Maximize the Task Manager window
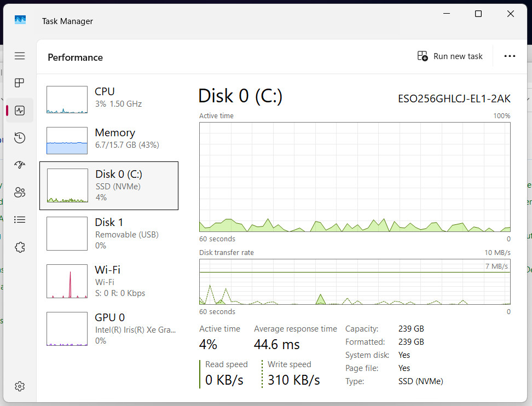 tap(478, 14)
